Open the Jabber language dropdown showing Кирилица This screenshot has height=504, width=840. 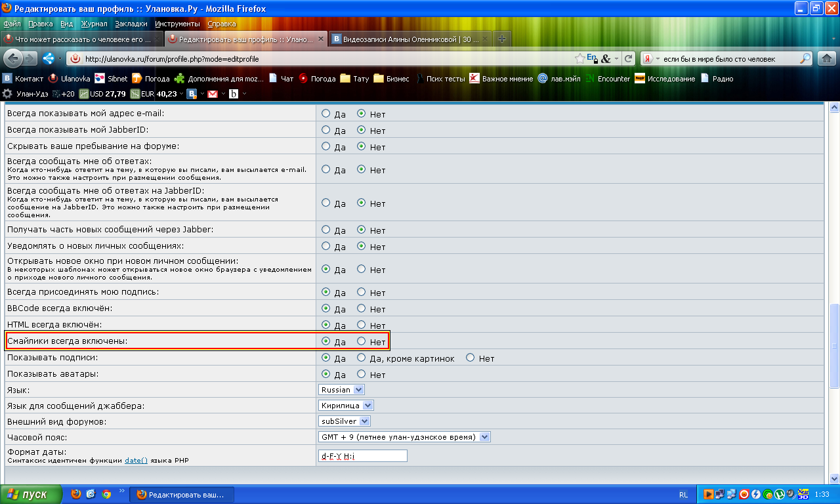click(346, 406)
